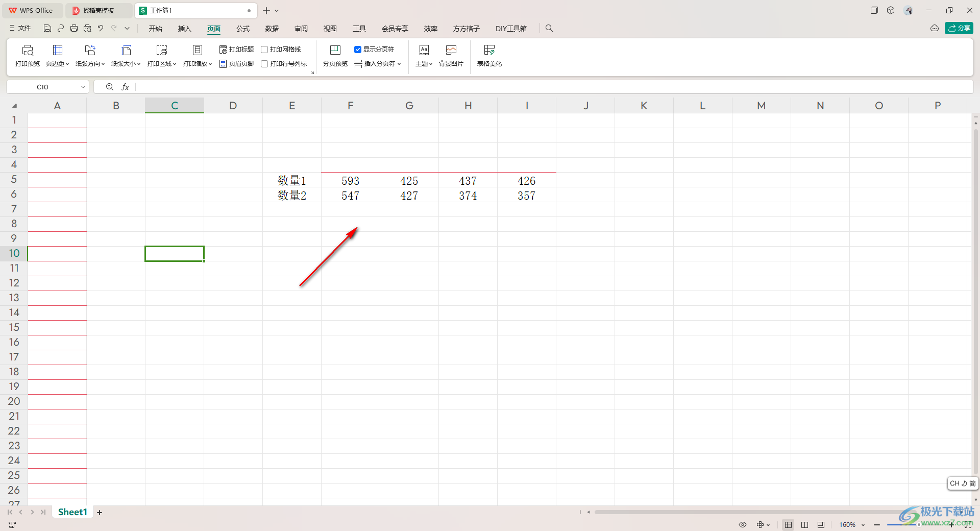Switch to the Formulas (公式) ribbon tab
The height and width of the screenshot is (531, 980).
(x=243, y=29)
